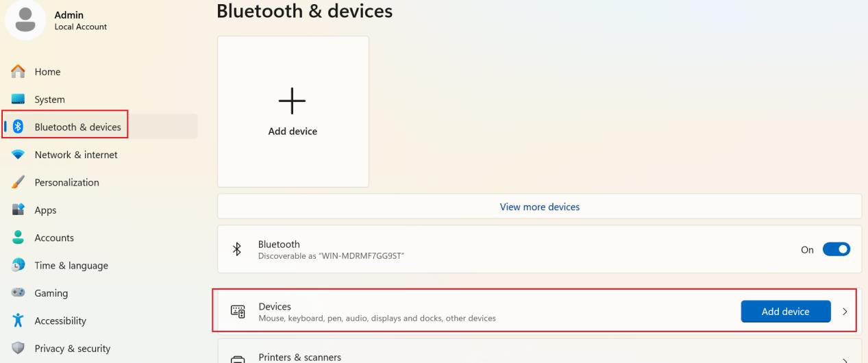Click the Apps sidebar icon
The width and height of the screenshot is (868, 363).
coord(18,210)
